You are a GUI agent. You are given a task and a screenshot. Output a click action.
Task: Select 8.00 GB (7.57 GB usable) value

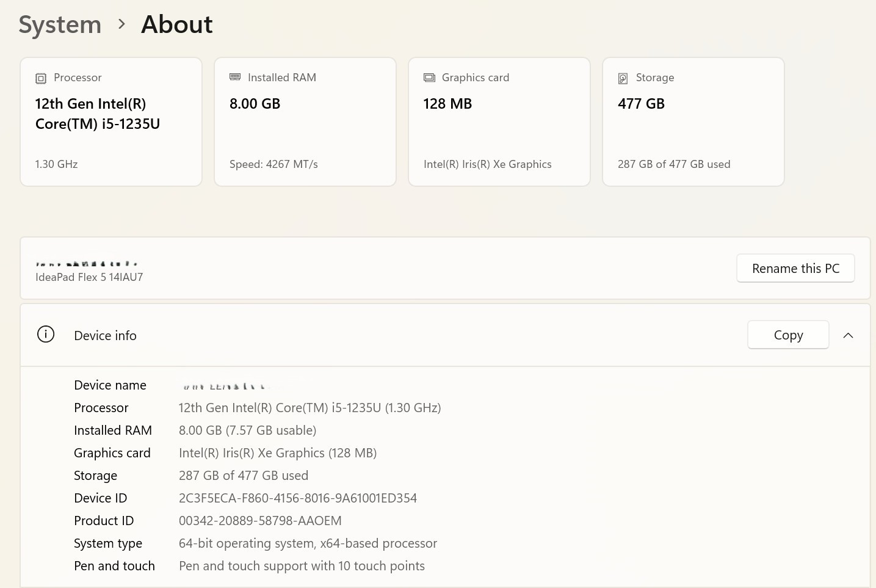(248, 430)
